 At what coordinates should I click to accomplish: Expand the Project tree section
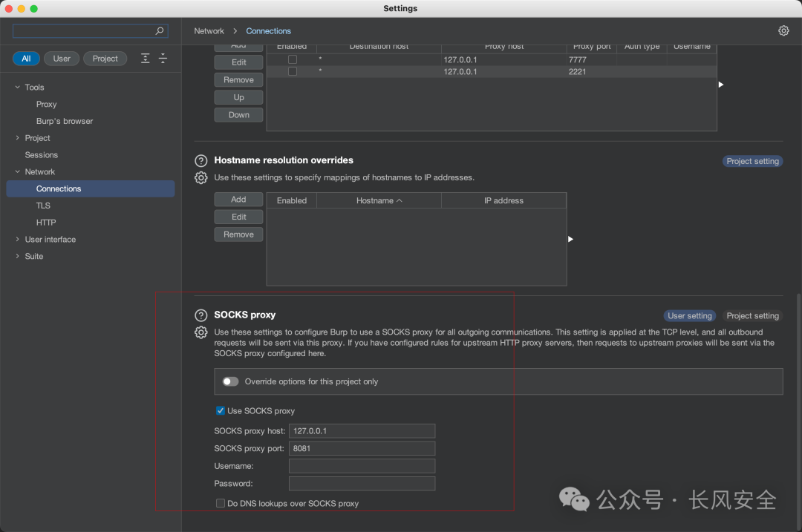point(17,138)
